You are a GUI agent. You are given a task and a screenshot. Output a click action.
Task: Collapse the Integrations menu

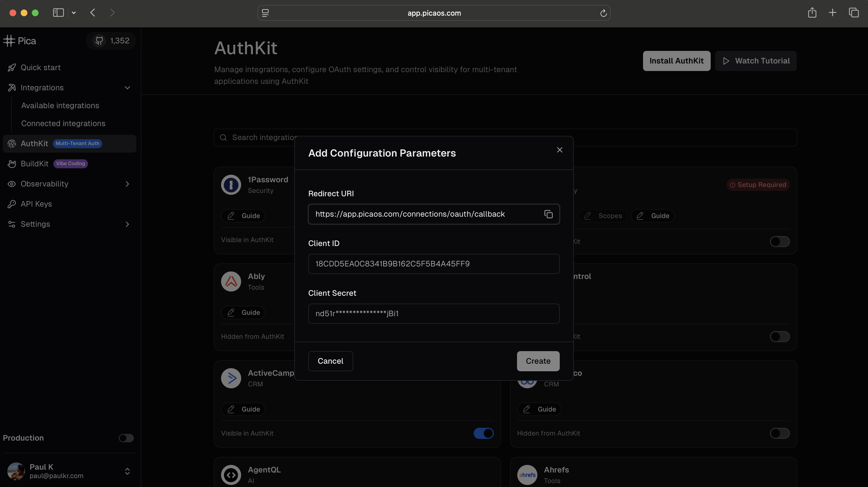127,88
